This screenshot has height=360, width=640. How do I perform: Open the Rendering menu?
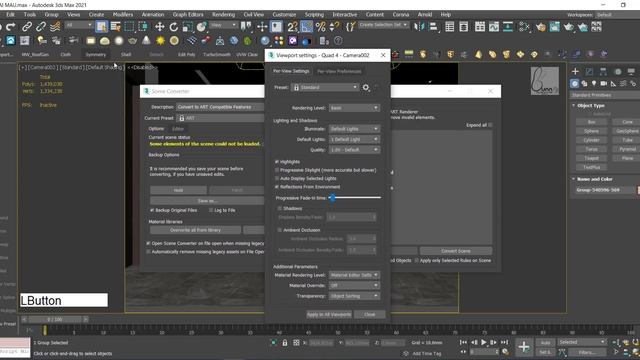pyautogui.click(x=223, y=14)
